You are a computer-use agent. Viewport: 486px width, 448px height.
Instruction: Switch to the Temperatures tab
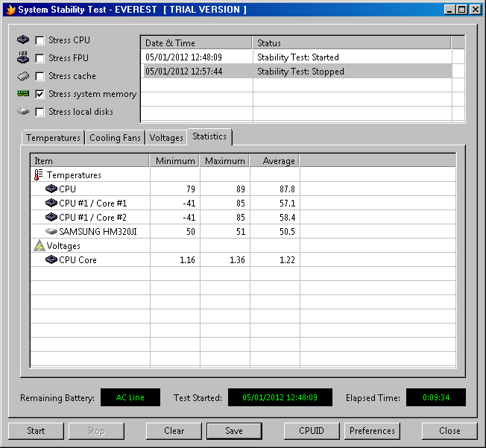tap(53, 138)
